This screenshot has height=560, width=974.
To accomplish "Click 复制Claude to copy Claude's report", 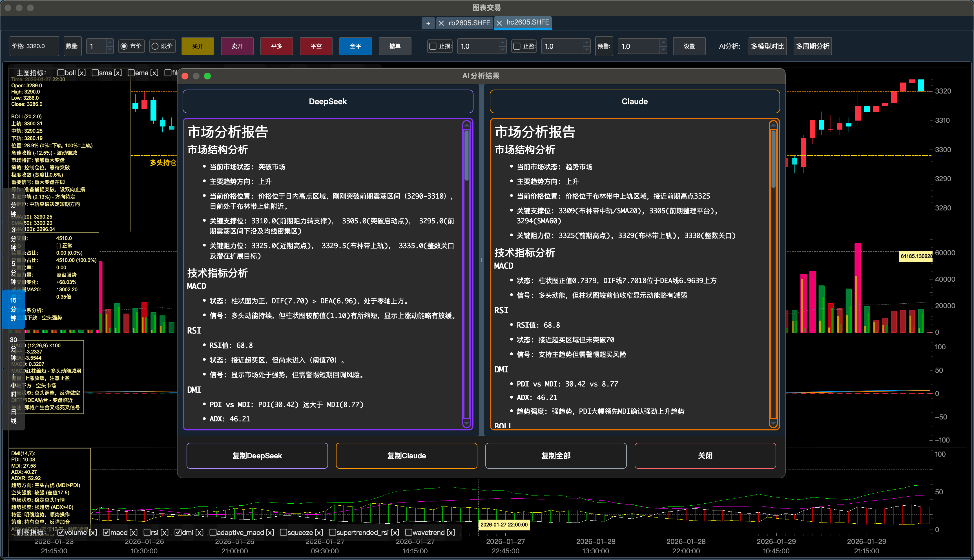I will click(x=406, y=456).
